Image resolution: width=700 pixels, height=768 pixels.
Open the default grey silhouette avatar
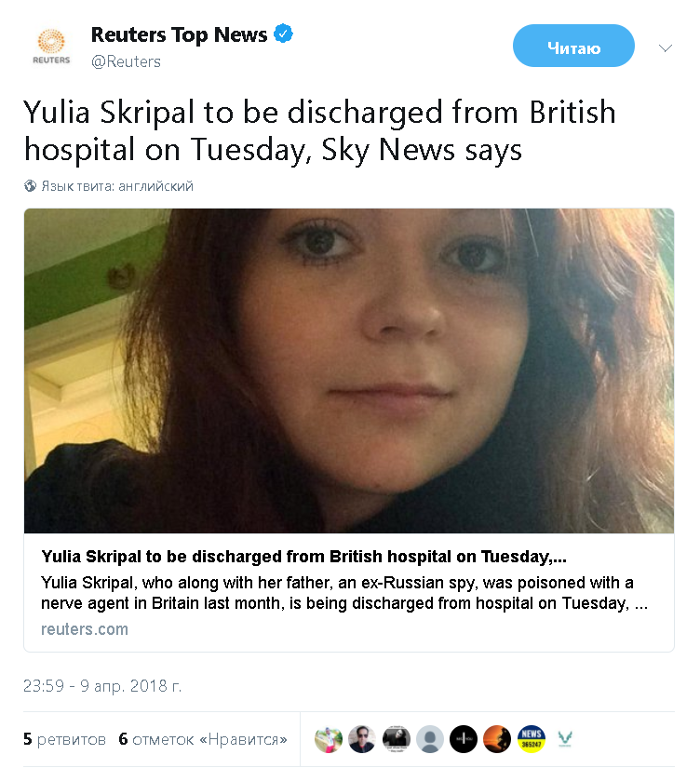[430, 738]
